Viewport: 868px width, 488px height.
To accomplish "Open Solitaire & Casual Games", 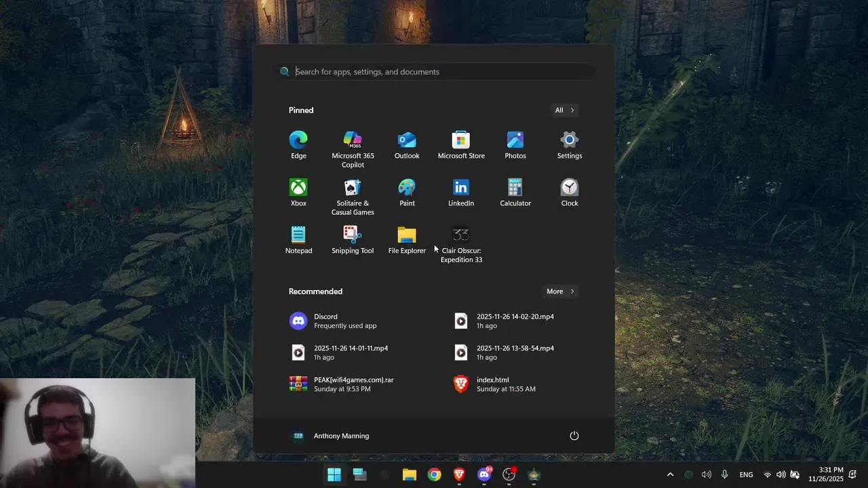I will tap(353, 197).
